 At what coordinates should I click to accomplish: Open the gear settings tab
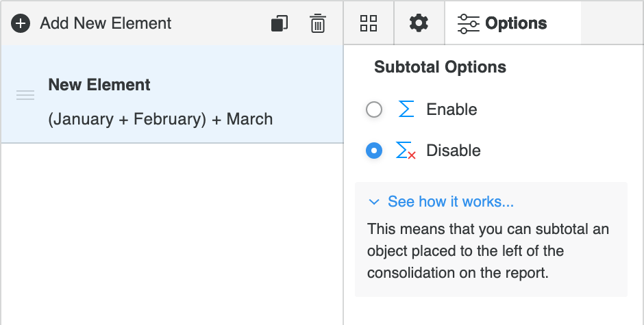pos(419,23)
